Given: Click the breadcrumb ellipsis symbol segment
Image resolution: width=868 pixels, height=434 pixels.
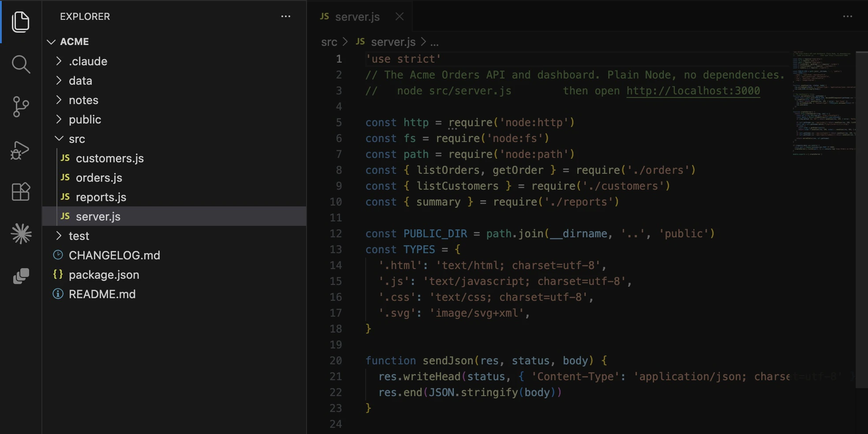Looking at the screenshot, I should [434, 43].
